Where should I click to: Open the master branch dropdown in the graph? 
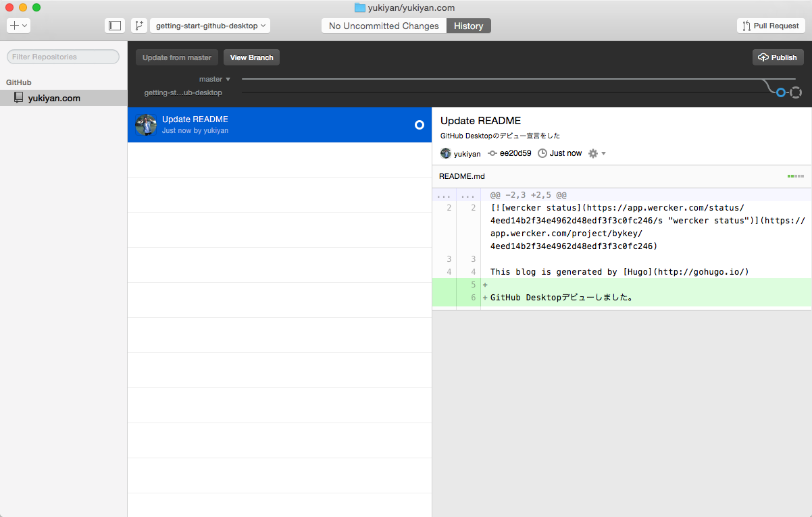214,79
